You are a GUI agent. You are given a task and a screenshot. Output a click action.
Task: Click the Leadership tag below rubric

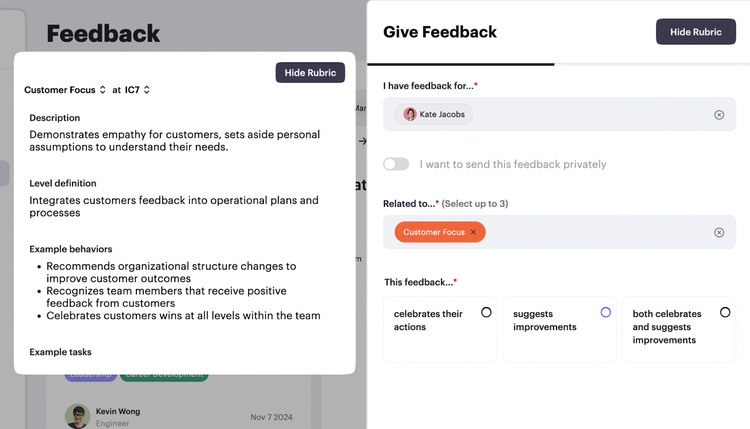click(90, 377)
